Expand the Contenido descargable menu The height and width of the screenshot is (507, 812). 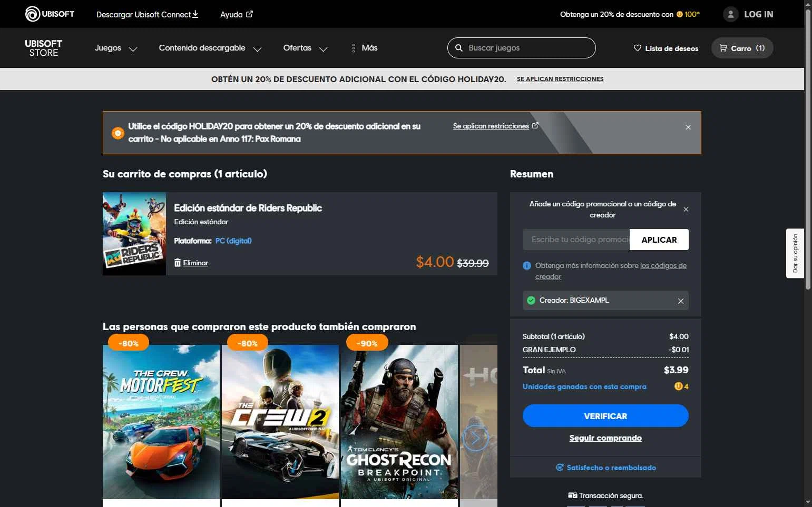pyautogui.click(x=210, y=48)
